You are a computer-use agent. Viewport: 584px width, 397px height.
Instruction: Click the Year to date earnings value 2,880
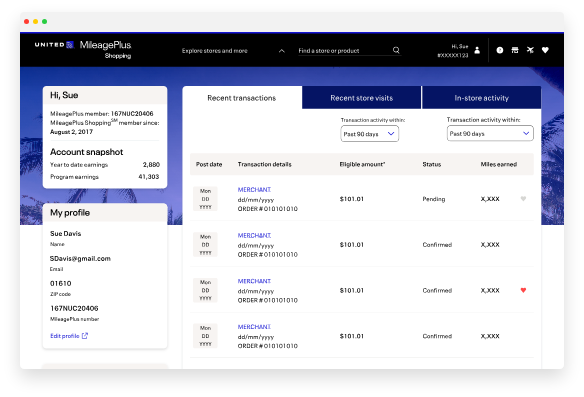tap(151, 164)
